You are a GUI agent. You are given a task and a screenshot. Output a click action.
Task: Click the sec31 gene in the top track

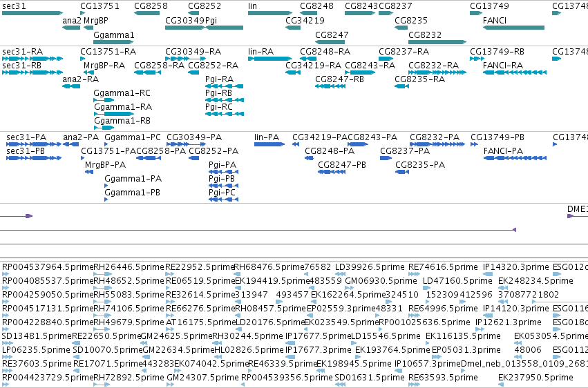[x=32, y=13]
